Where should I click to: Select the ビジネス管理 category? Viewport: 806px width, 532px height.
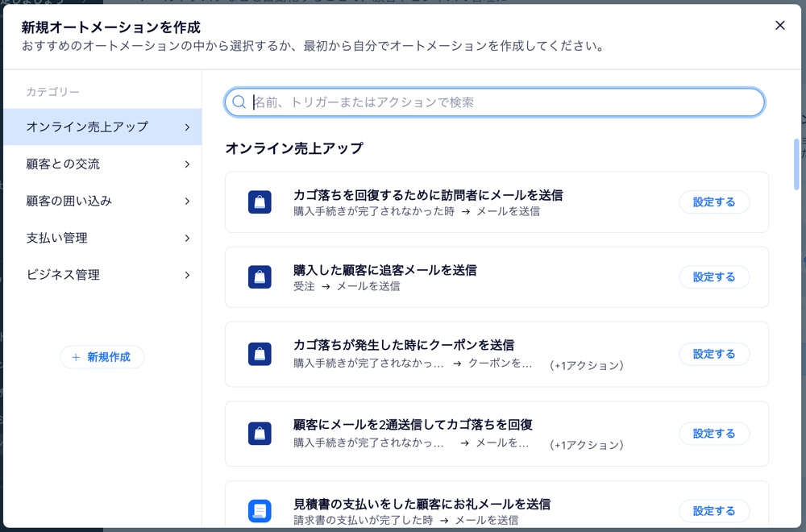(102, 275)
